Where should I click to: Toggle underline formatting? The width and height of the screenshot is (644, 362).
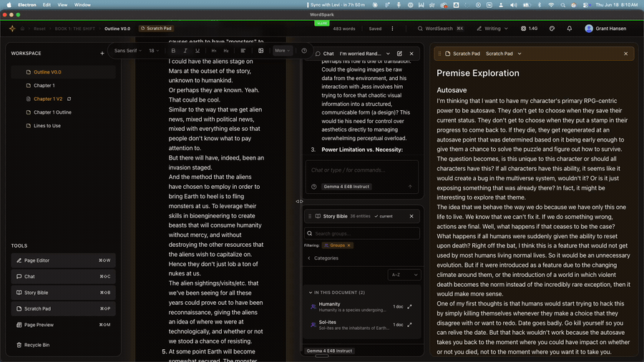tap(197, 51)
